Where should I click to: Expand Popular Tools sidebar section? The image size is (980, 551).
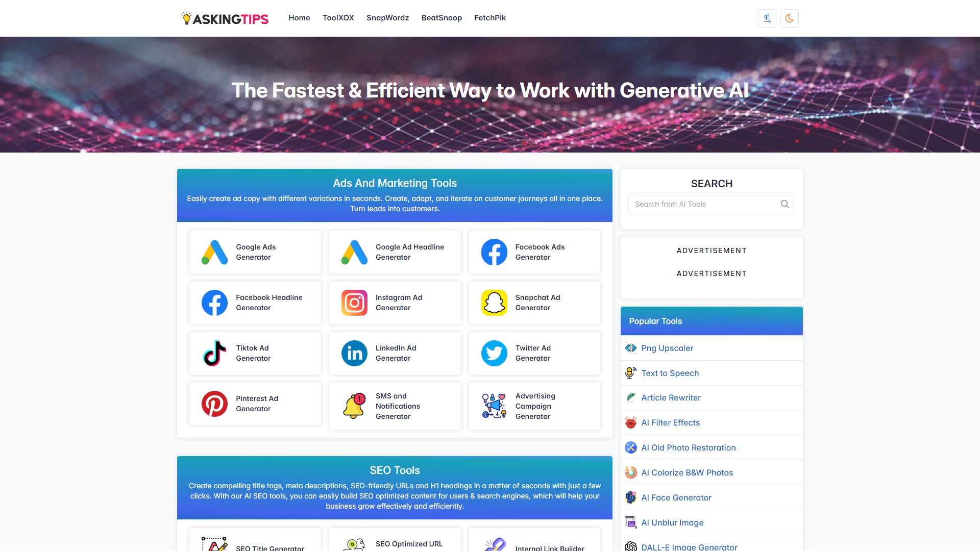tap(712, 321)
